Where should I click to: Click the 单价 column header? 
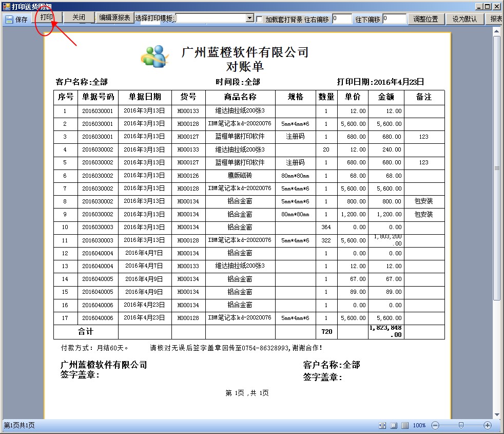point(353,97)
